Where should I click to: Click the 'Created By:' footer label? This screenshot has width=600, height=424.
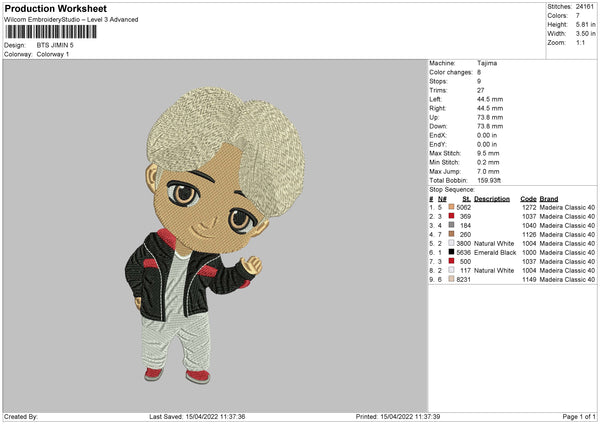coord(21,416)
